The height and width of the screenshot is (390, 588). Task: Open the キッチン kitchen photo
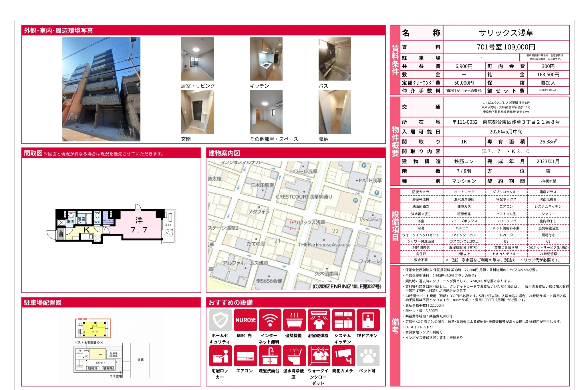(266, 59)
